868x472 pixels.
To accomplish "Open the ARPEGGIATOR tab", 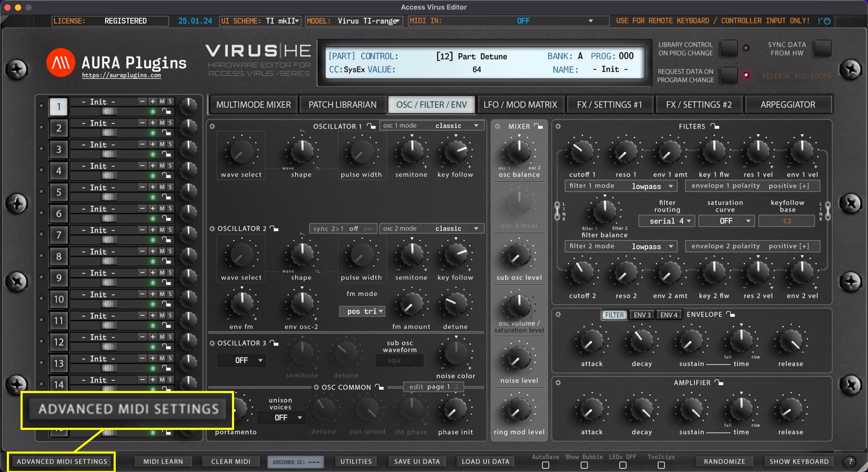I will click(x=788, y=105).
